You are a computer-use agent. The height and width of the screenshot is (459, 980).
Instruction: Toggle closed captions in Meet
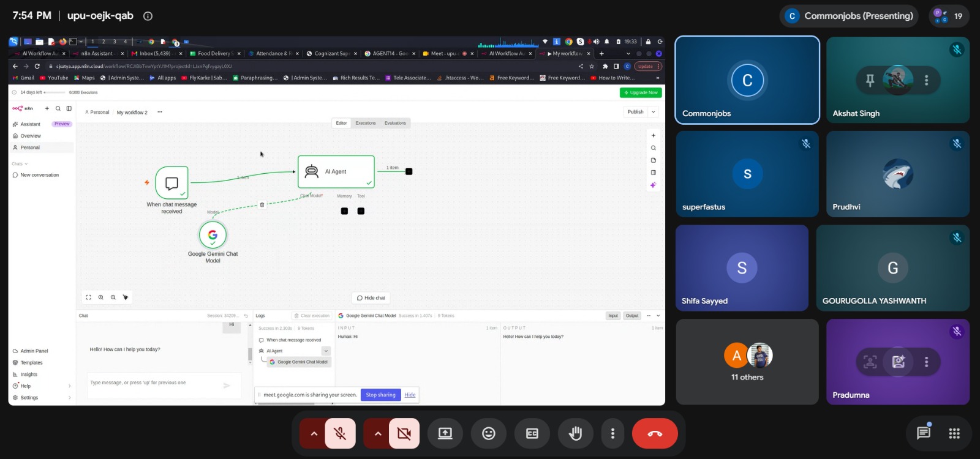pyautogui.click(x=532, y=433)
